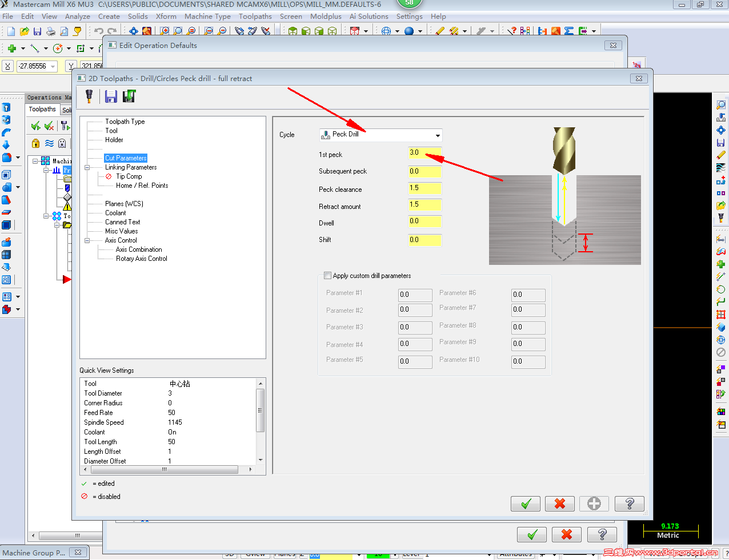729x560 pixels.
Task: Click the plus Apply button in 2D Toolpaths dialog
Action: click(x=594, y=503)
